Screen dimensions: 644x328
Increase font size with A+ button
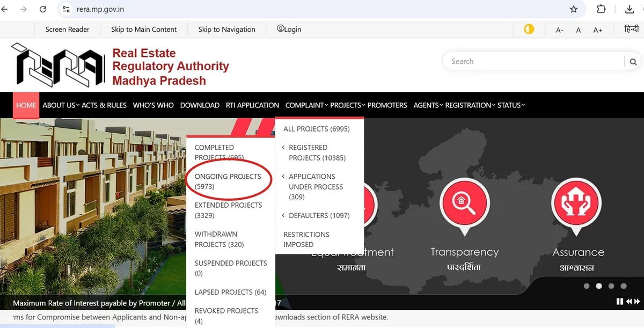tap(597, 30)
